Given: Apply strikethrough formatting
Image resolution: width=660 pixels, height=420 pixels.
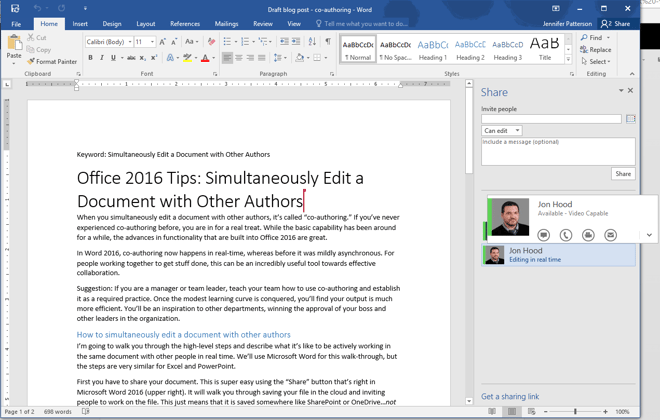Looking at the screenshot, I should tap(131, 58).
